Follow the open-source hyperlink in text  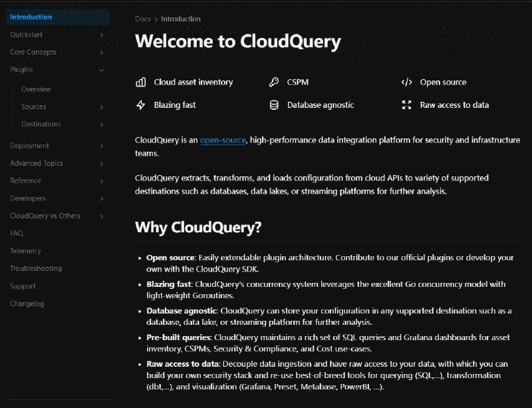coord(223,140)
